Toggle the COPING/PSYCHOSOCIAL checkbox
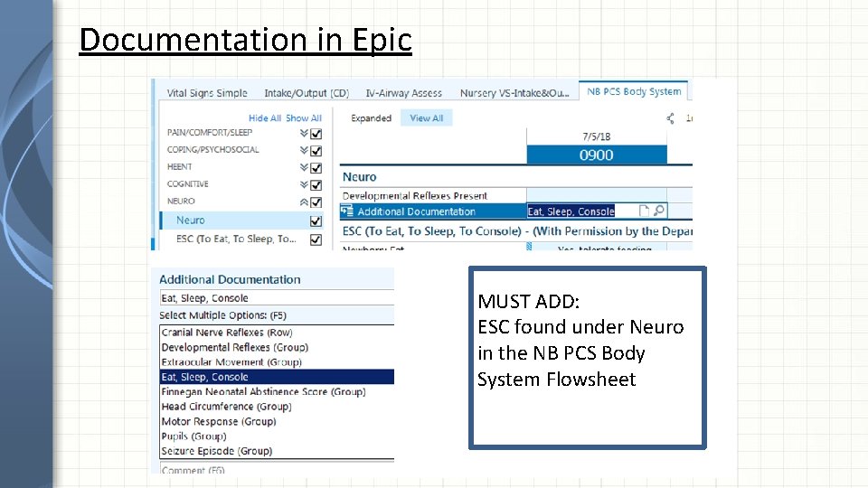 click(x=316, y=151)
